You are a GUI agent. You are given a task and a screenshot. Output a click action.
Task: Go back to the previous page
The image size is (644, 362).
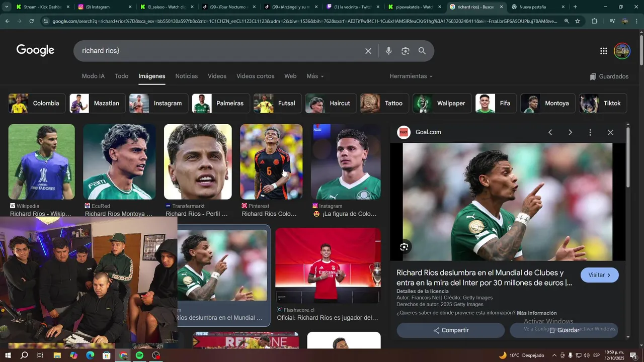[x=7, y=21]
